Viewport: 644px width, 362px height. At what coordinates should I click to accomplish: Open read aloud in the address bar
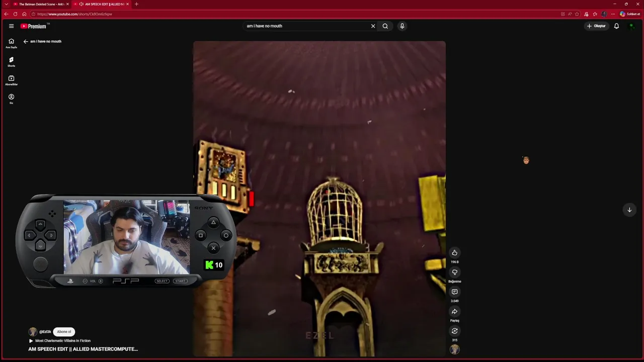[570, 14]
